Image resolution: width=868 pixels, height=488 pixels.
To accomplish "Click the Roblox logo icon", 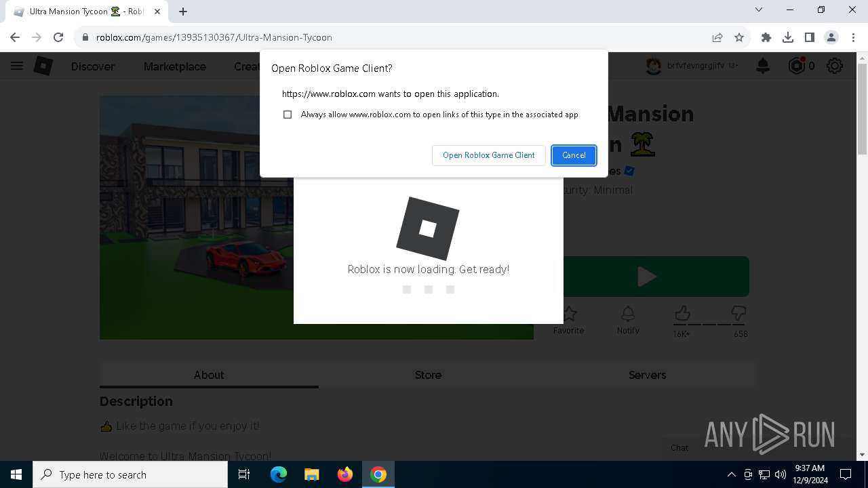I will (x=43, y=66).
